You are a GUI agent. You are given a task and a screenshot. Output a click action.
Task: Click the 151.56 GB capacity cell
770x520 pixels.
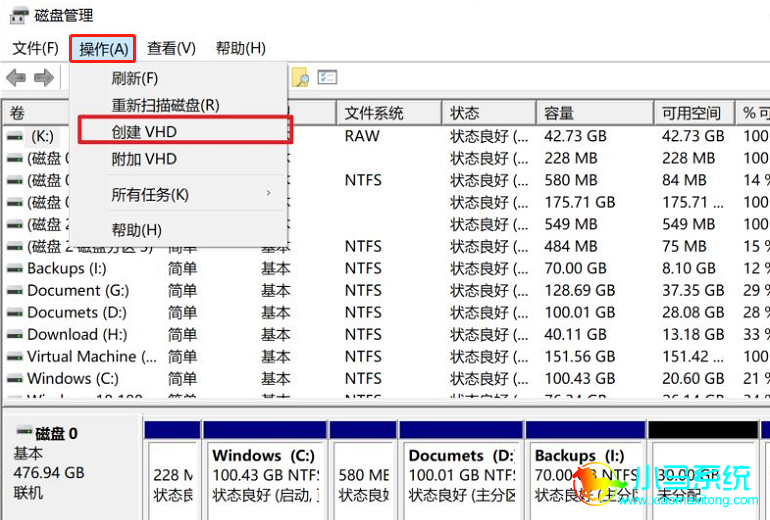point(579,357)
